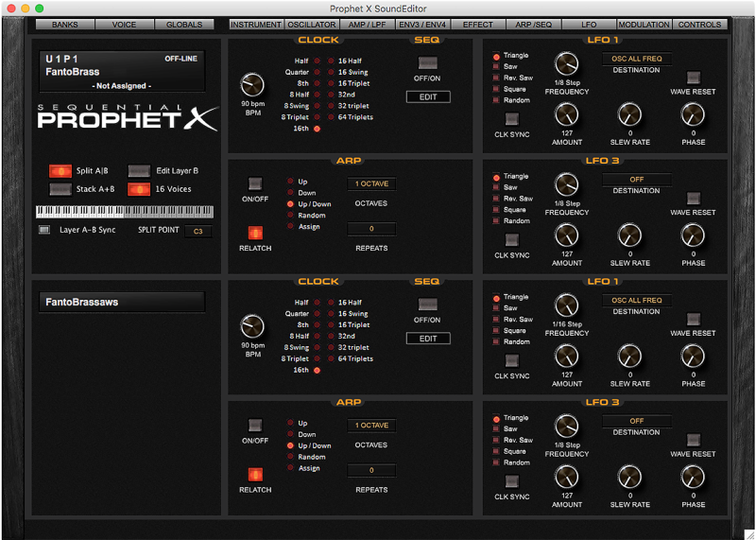The height and width of the screenshot is (540, 756).
Task: Open the BANKS page
Action: tap(65, 25)
